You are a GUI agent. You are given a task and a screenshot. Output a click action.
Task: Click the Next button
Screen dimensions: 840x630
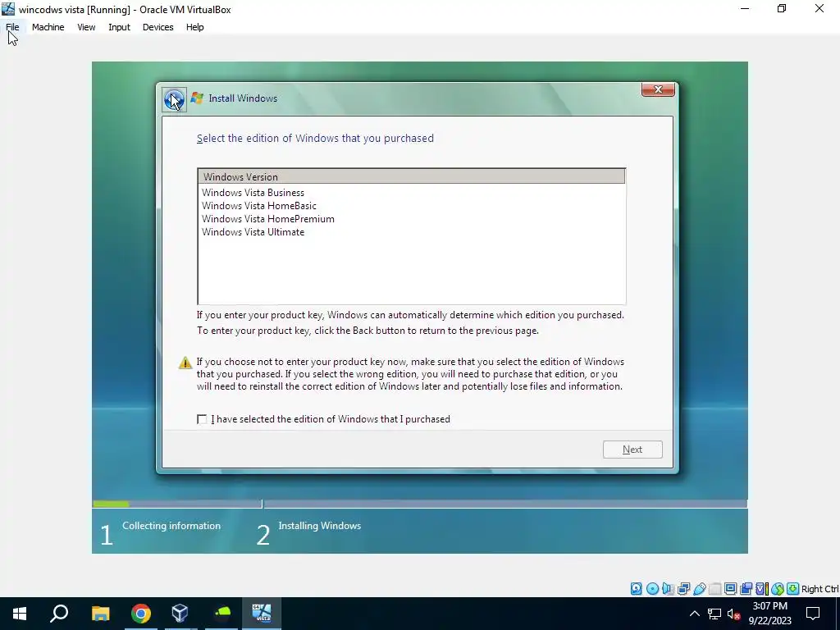click(632, 450)
